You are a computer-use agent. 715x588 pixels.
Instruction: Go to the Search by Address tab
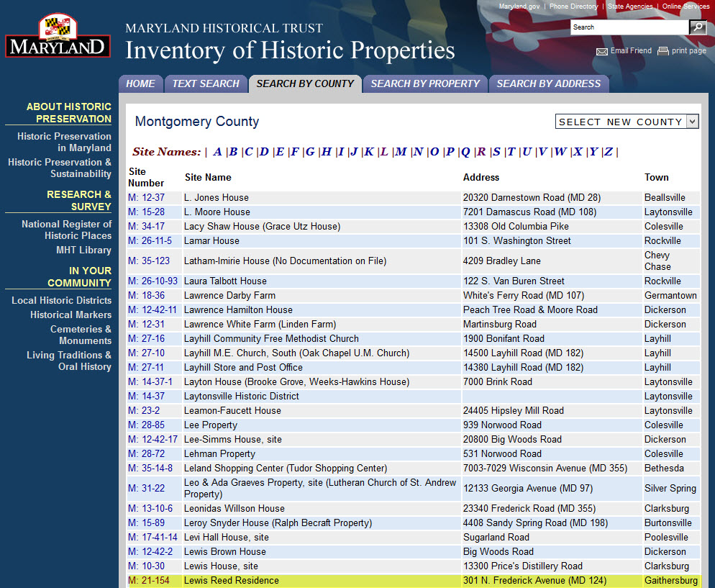coord(548,83)
